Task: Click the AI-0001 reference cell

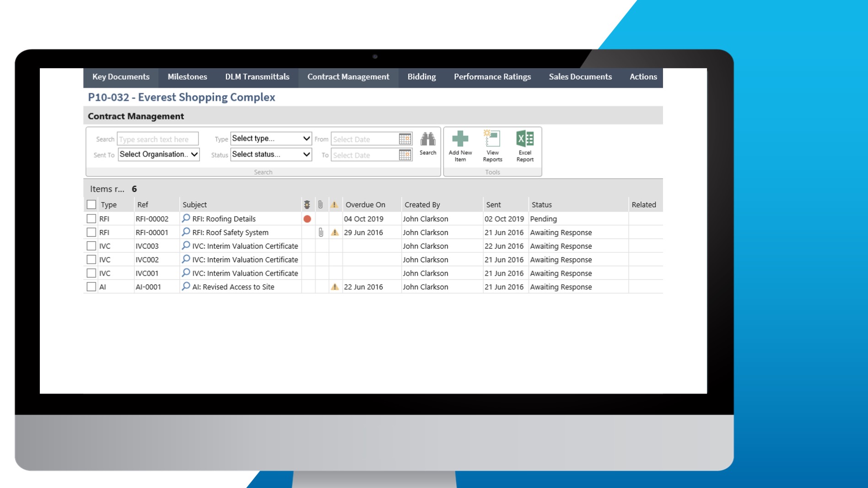Action: tap(148, 287)
